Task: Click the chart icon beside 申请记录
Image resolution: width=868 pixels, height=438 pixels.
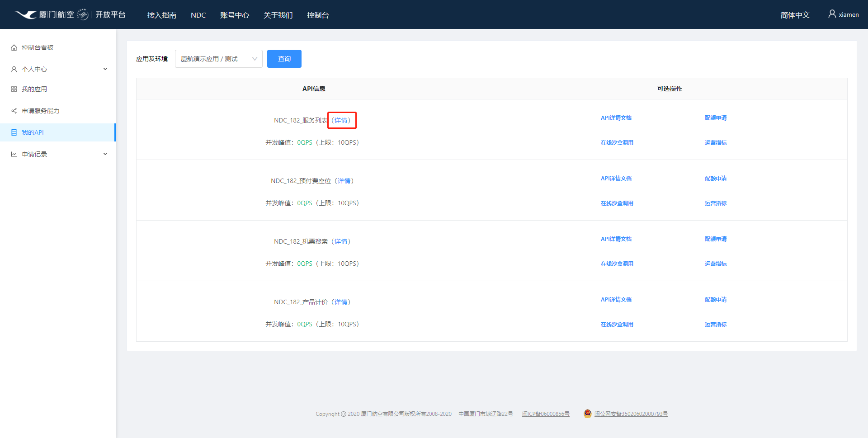Action: pyautogui.click(x=14, y=154)
